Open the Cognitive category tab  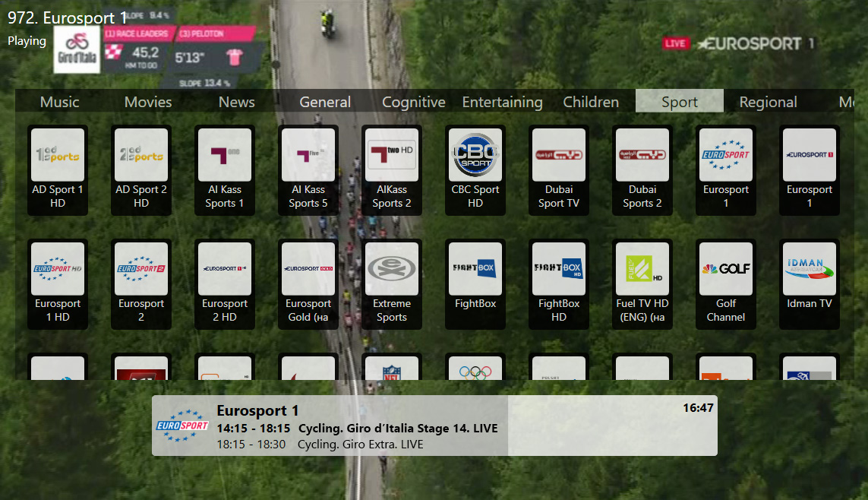pyautogui.click(x=414, y=102)
